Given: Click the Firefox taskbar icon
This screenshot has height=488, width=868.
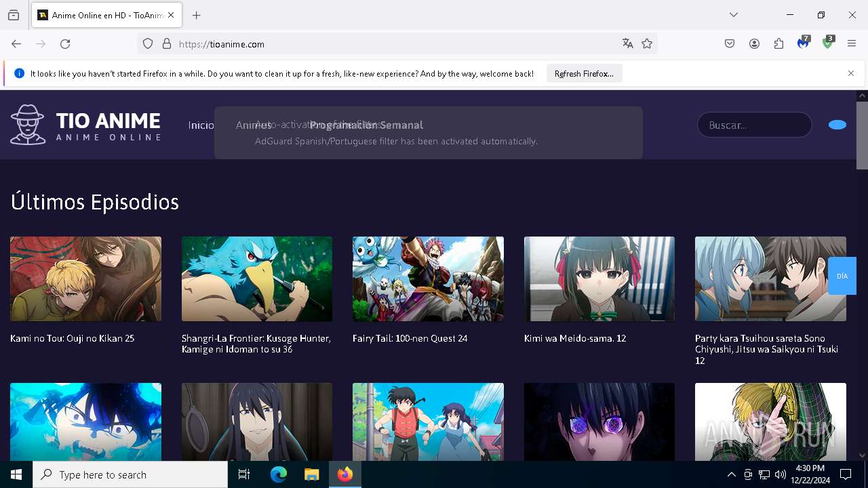Looking at the screenshot, I should click(345, 474).
